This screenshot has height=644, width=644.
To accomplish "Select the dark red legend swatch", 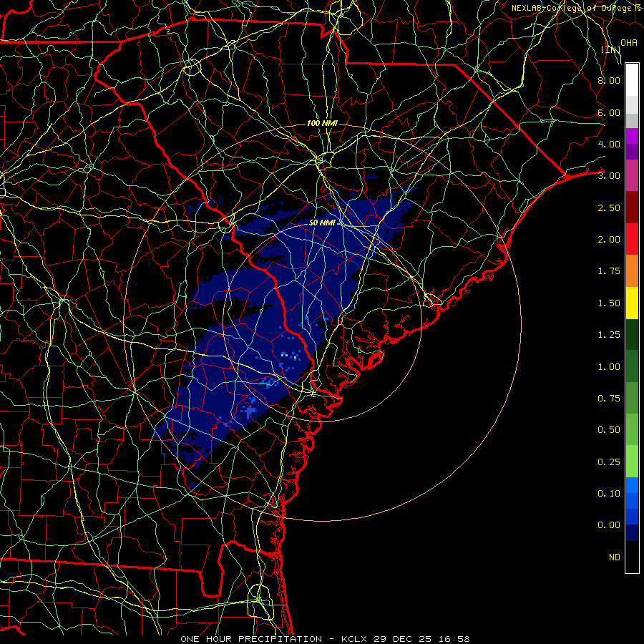I will click(632, 208).
